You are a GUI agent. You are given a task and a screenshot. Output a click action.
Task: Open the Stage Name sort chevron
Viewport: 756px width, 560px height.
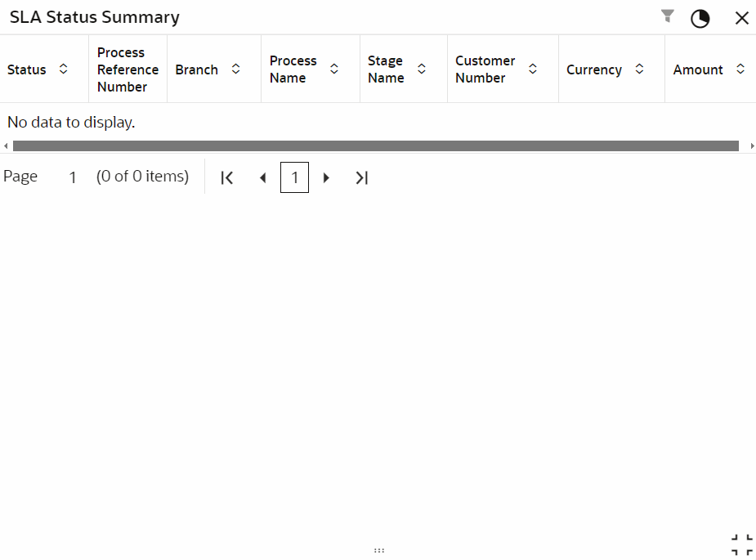point(422,69)
